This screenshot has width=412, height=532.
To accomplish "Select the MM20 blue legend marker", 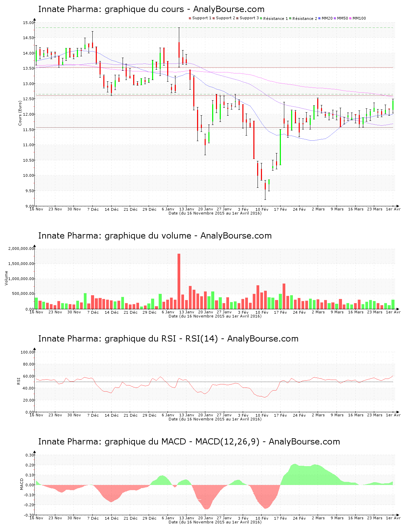I will click(320, 18).
